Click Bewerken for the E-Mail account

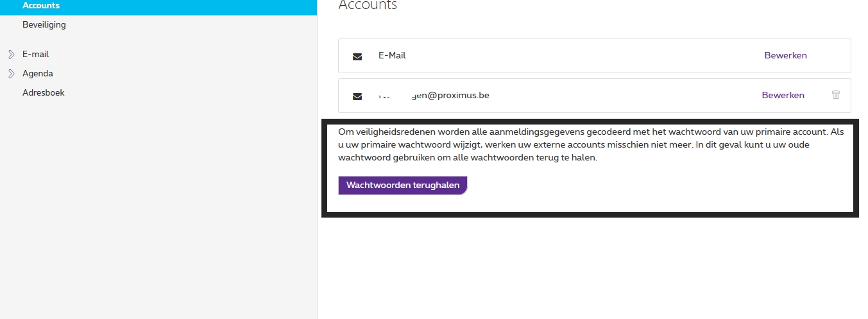[x=785, y=56]
